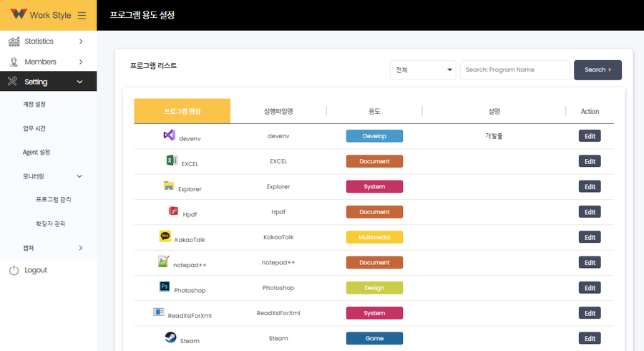
Task: Click the Photoshop program icon
Action: pos(165,287)
